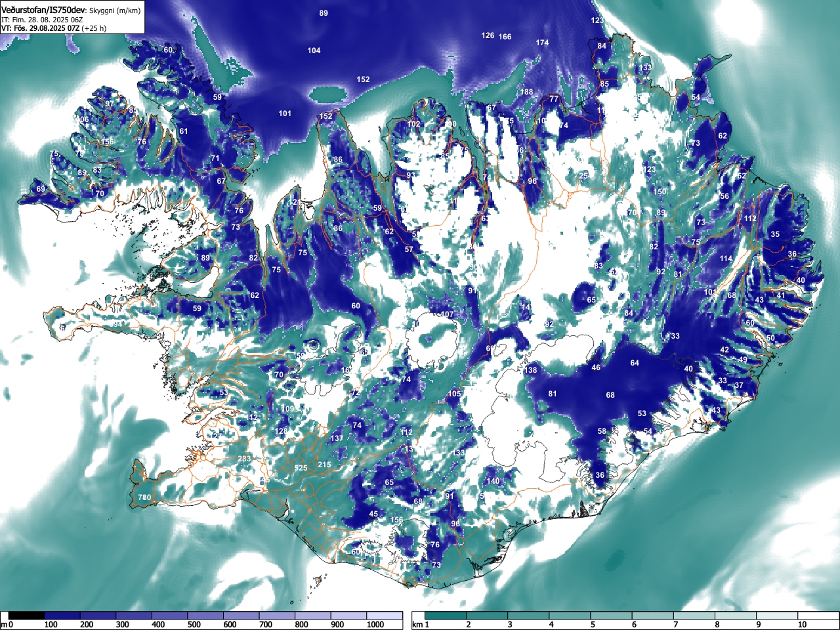Click the 283 visibility value on map
Screen dimensions: 840x630
pos(244,459)
